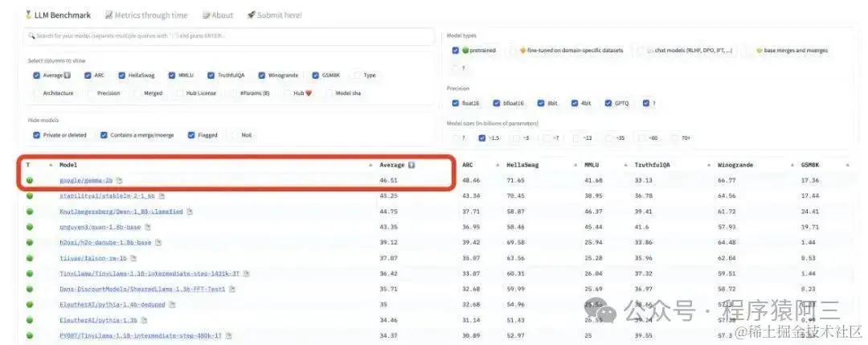The height and width of the screenshot is (345, 868).
Task: Check the ~3 model size filter
Action: (x=515, y=138)
